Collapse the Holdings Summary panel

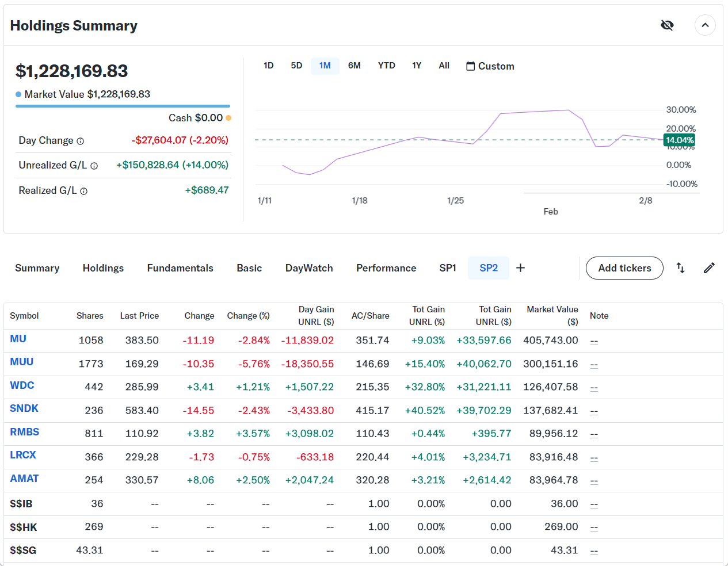[x=705, y=25]
